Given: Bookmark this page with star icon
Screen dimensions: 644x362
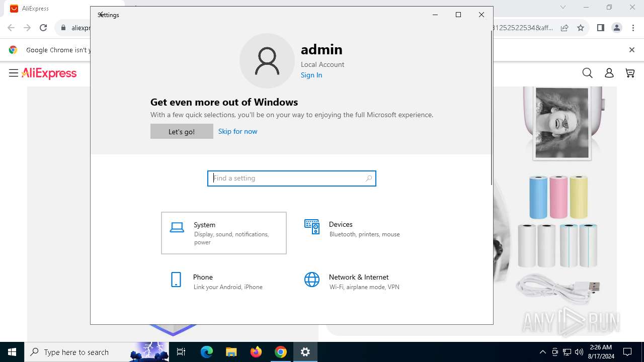Looking at the screenshot, I should click(581, 28).
